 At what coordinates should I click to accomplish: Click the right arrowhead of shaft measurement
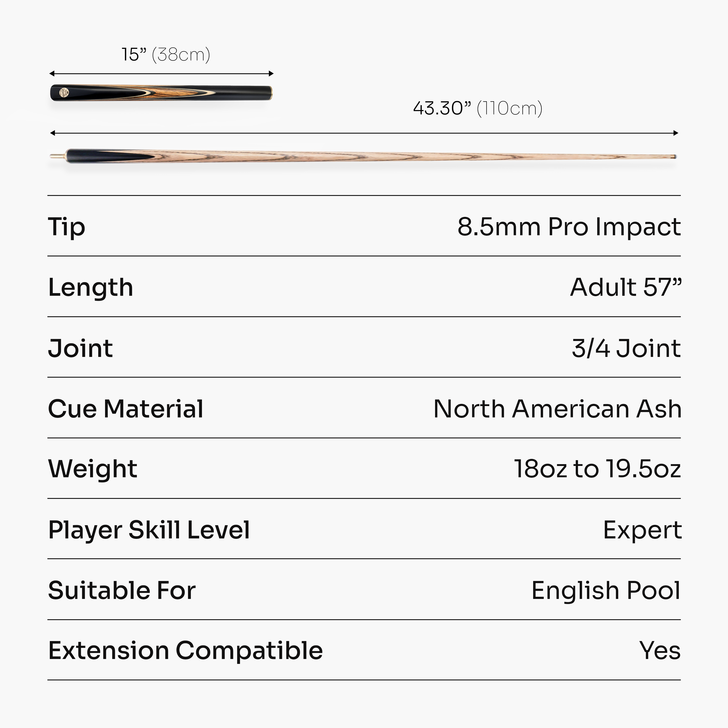tap(676, 133)
